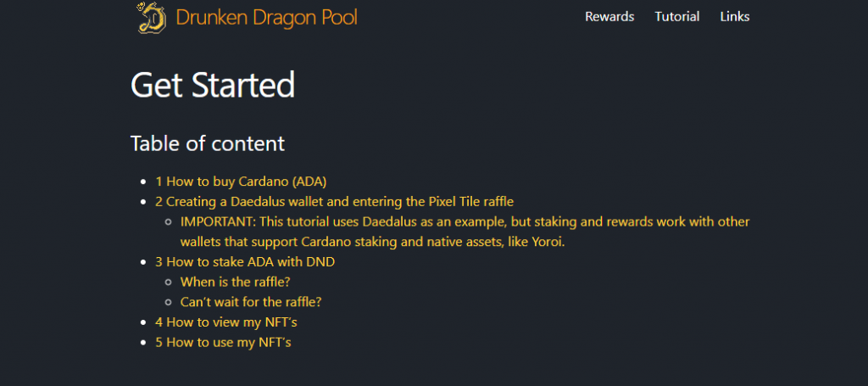
Task: Click hollow bullet beside the IMPORTANT note
Action: pyautogui.click(x=169, y=222)
